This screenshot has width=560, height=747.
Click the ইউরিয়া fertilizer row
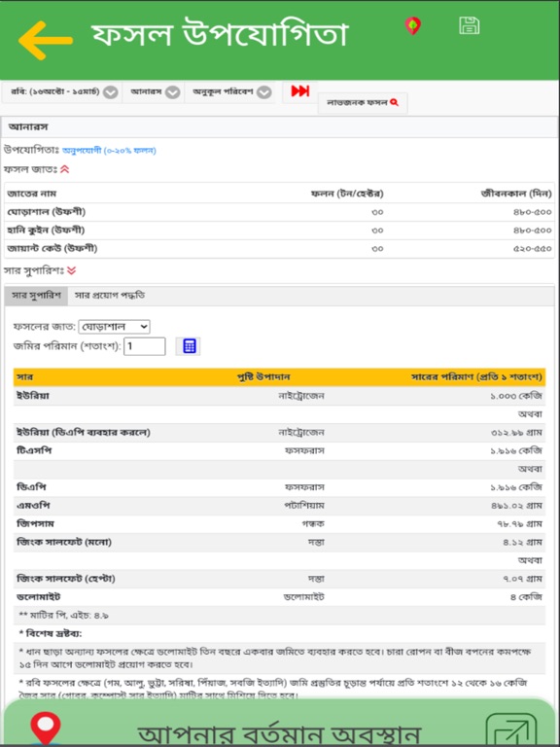coord(280,396)
